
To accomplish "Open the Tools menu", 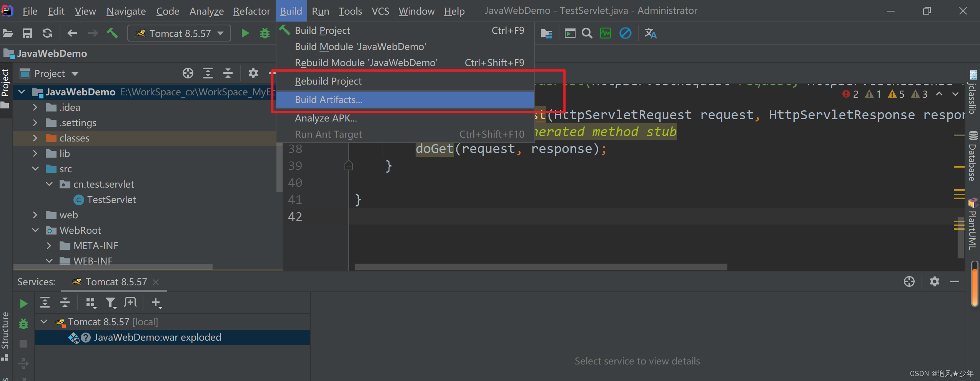I will click(350, 11).
